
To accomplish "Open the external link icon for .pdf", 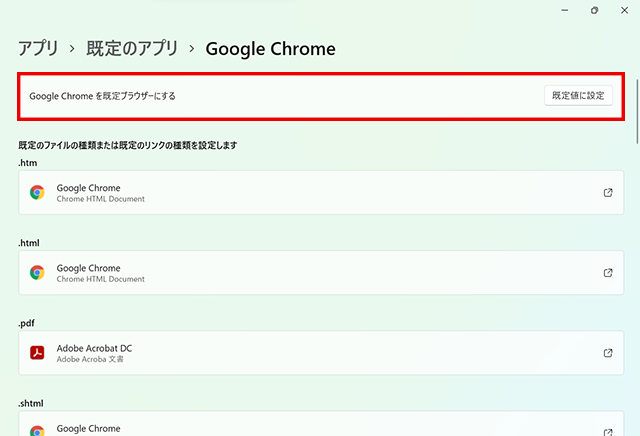I will [x=608, y=353].
